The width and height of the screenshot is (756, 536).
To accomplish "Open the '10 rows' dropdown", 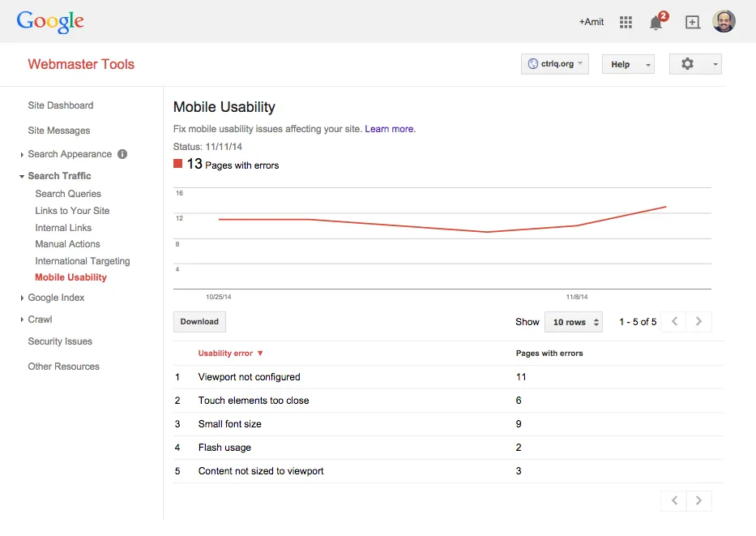I will coord(573,322).
